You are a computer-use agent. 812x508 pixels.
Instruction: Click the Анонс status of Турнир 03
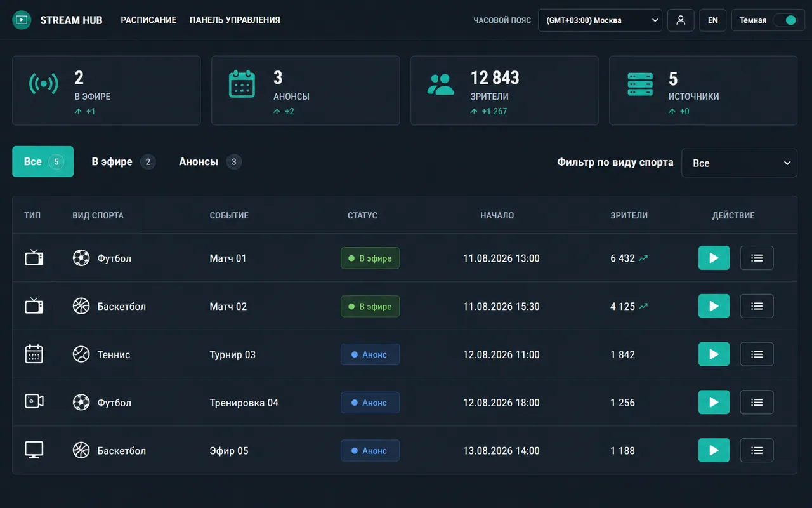(370, 354)
